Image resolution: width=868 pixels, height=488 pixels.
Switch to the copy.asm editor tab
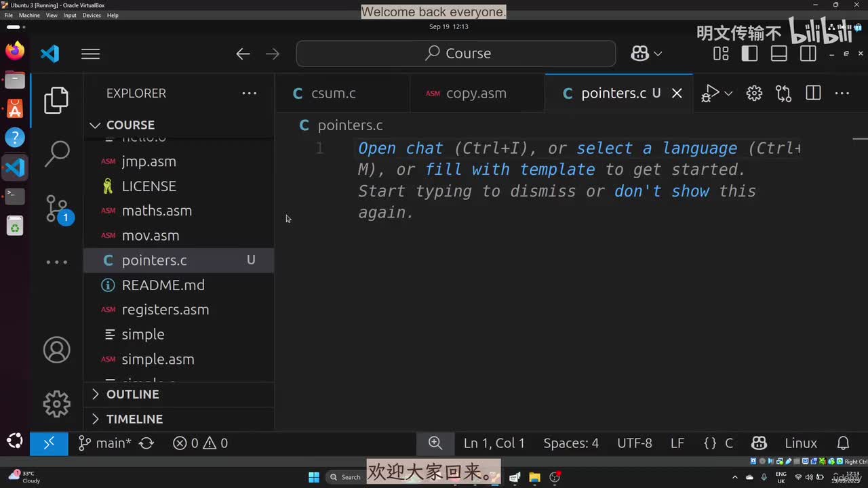477,94
